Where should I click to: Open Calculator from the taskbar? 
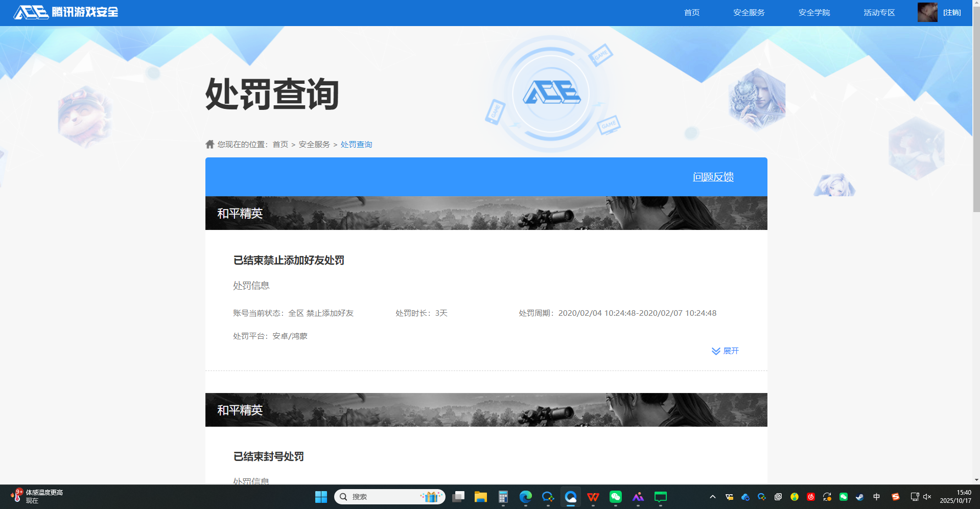(503, 496)
